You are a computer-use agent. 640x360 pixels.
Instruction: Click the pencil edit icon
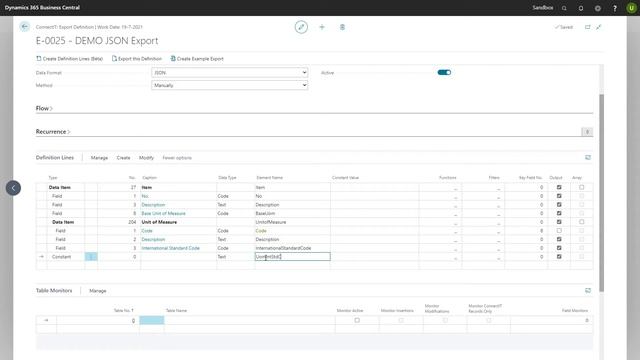tap(301, 27)
